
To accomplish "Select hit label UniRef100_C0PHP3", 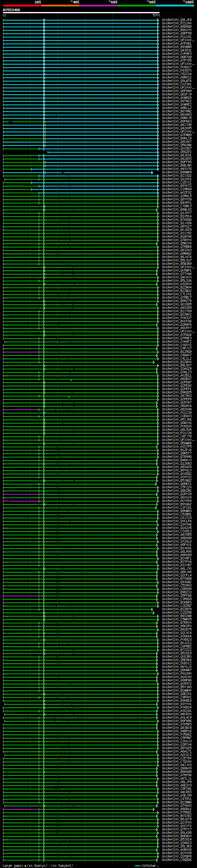I will (177, 54).
